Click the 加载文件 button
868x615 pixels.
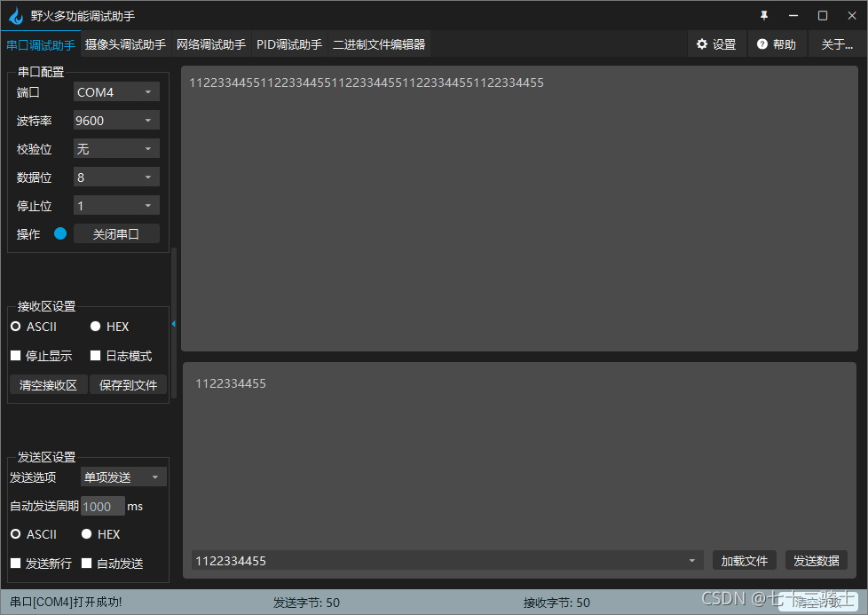pyautogui.click(x=745, y=561)
